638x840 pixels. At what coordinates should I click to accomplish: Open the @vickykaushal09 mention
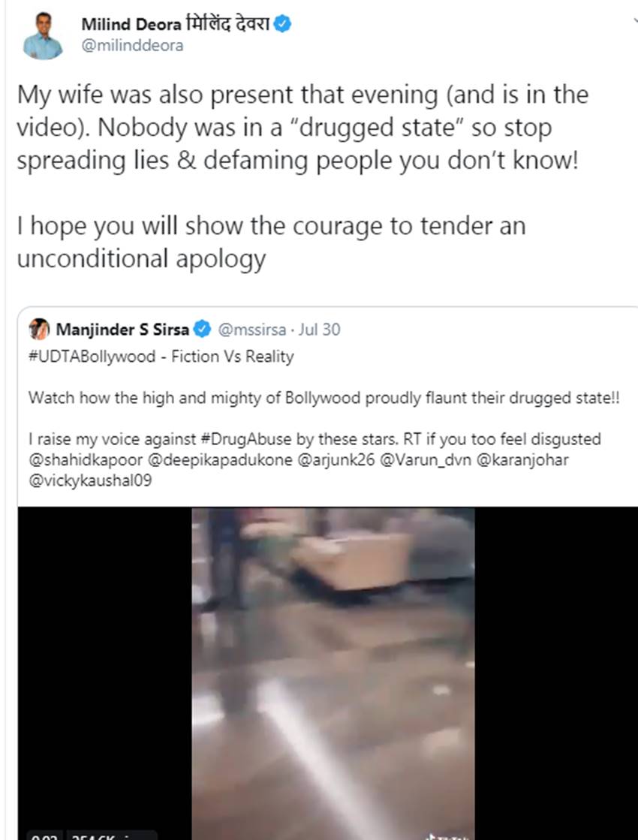[90, 480]
